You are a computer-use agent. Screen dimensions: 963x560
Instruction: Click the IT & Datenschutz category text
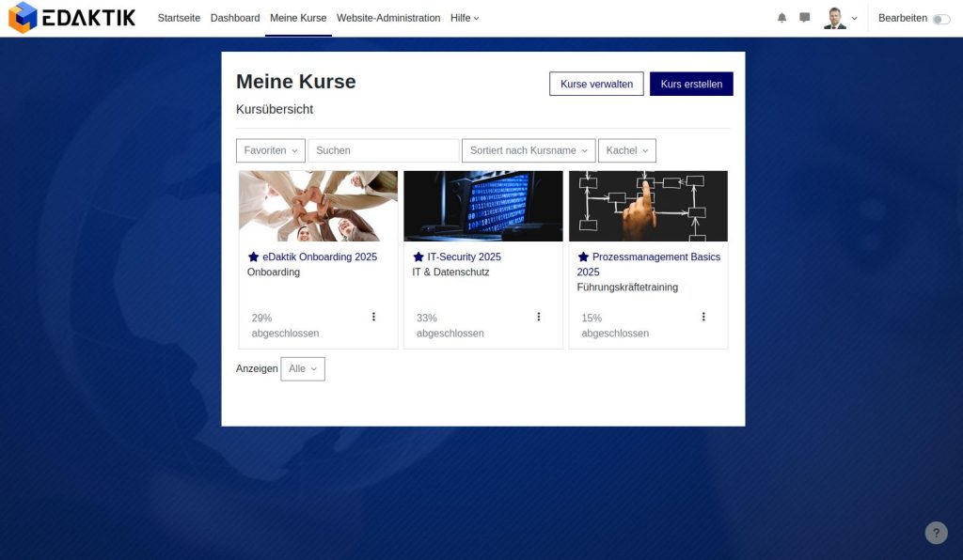click(x=450, y=272)
